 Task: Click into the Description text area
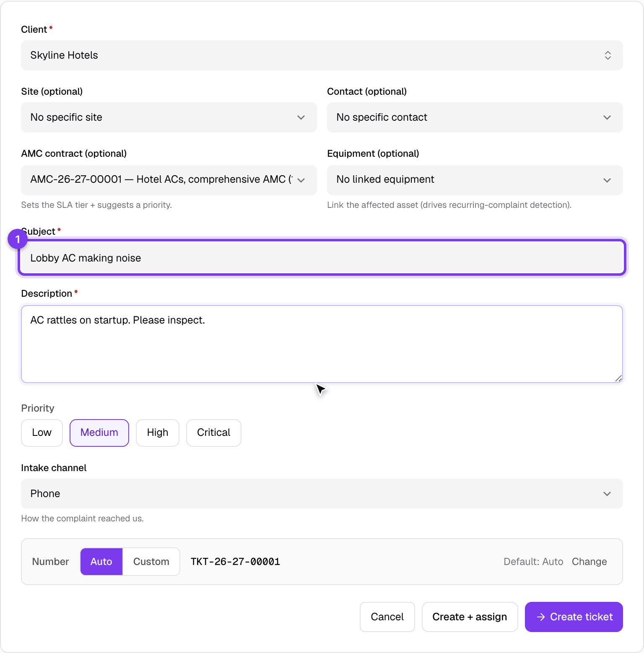[322, 344]
